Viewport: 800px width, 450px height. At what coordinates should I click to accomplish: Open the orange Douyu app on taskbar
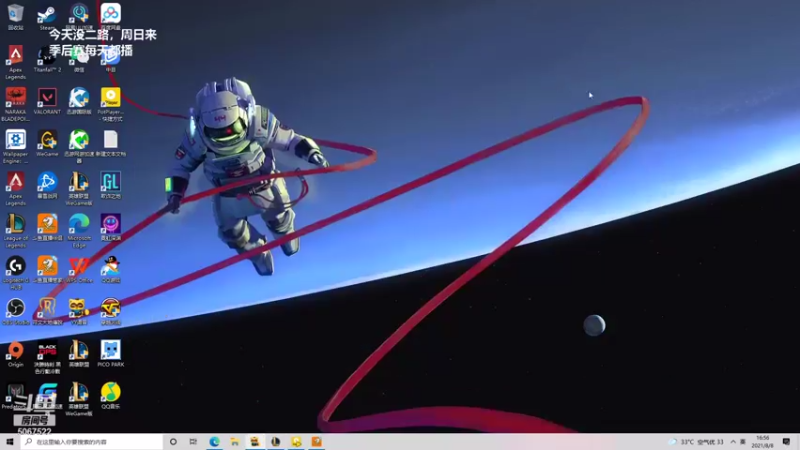(317, 441)
